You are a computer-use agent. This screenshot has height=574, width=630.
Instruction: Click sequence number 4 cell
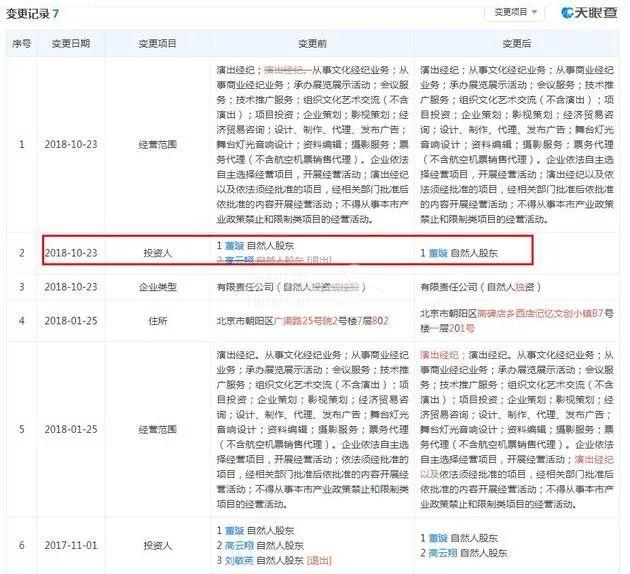[x=22, y=321]
